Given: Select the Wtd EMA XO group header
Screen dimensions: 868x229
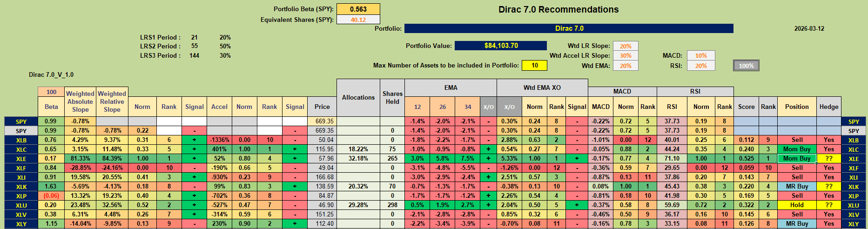Looking at the screenshot, I should (x=542, y=88).
